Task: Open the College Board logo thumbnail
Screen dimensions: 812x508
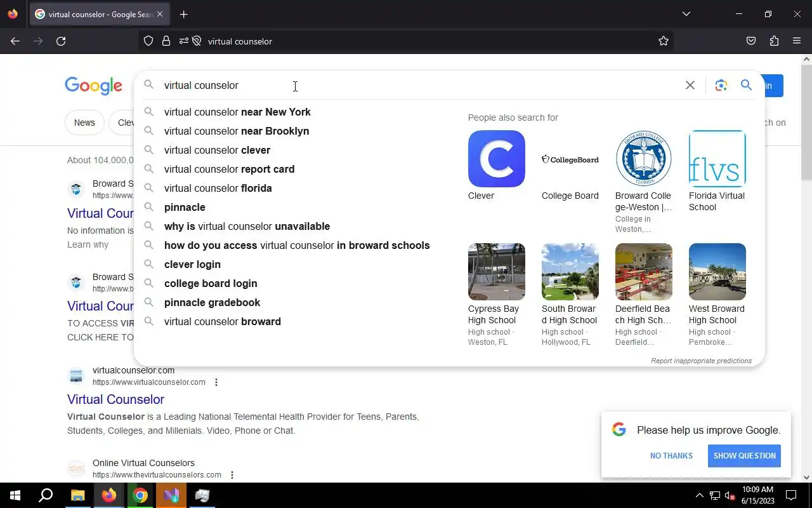Action: tap(570, 159)
